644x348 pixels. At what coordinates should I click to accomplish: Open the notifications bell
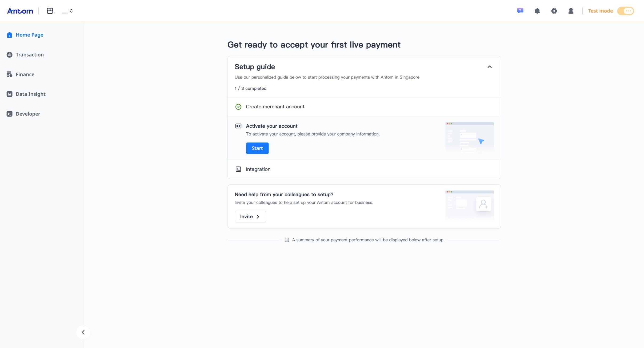pos(537,11)
